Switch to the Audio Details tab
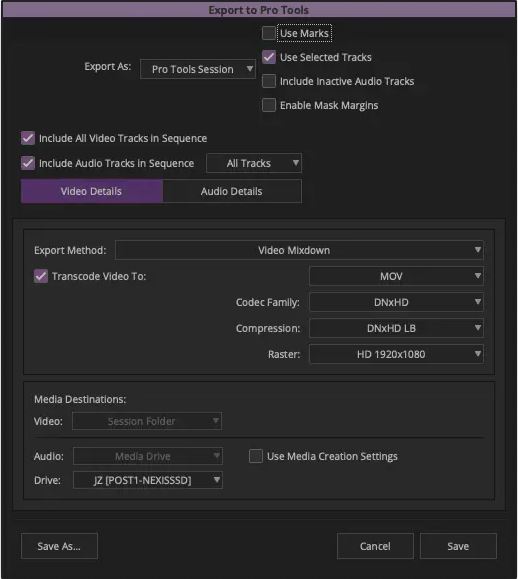Screen dimensions: 518x579 click(232, 191)
